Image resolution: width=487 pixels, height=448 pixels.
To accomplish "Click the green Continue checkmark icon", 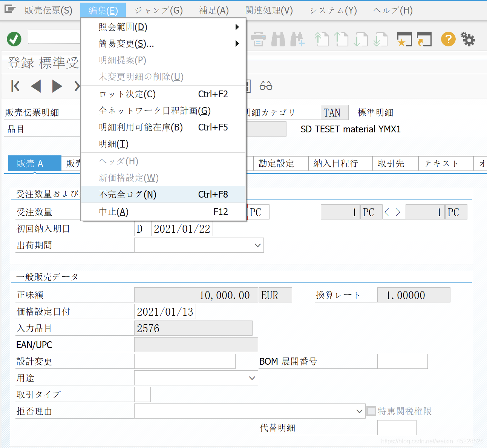I will [x=14, y=39].
